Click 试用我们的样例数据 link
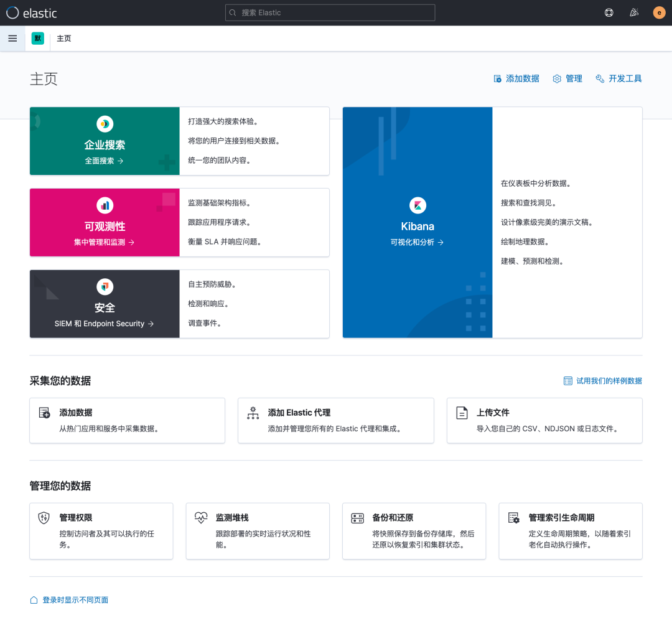This screenshot has height=623, width=672. pyautogui.click(x=609, y=381)
